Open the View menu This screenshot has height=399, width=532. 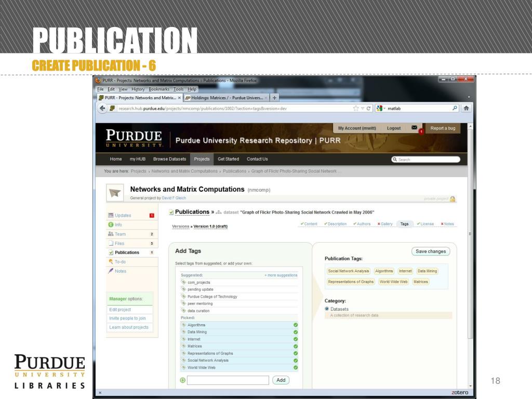point(123,89)
